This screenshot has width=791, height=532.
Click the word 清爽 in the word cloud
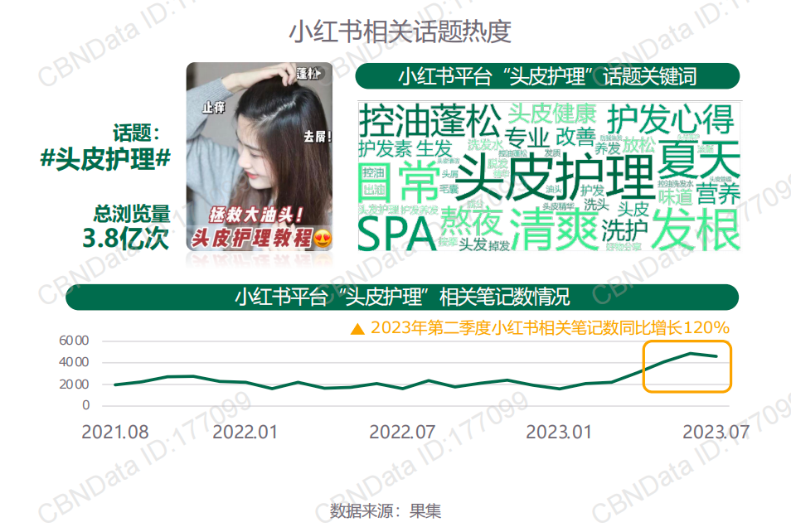tap(554, 228)
